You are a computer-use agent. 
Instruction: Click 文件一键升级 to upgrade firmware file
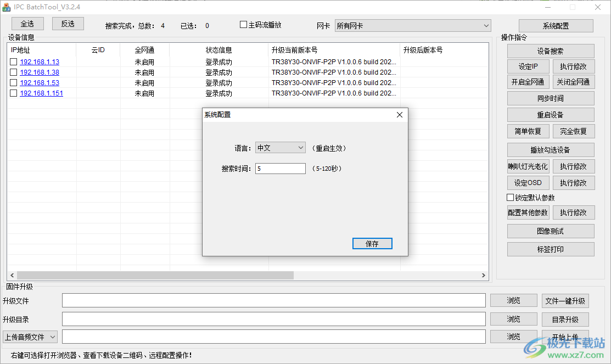coord(565,300)
